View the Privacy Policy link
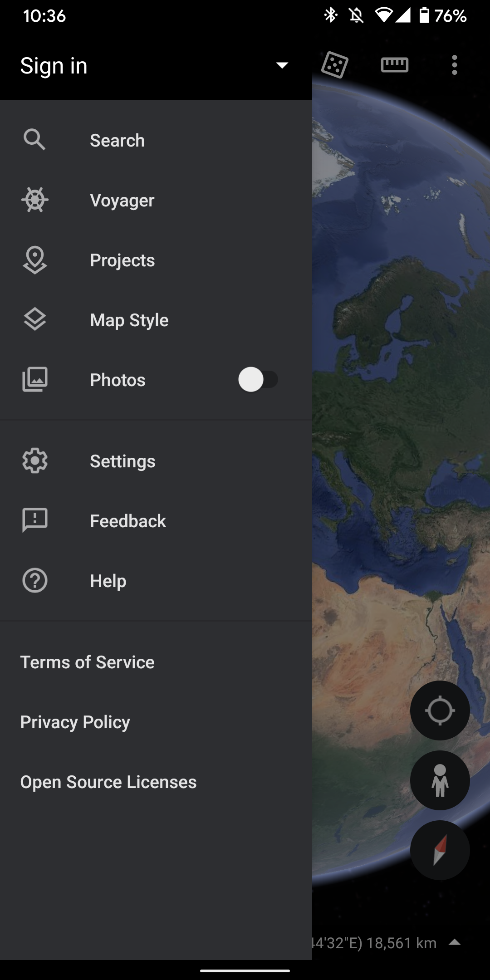 [x=75, y=722]
